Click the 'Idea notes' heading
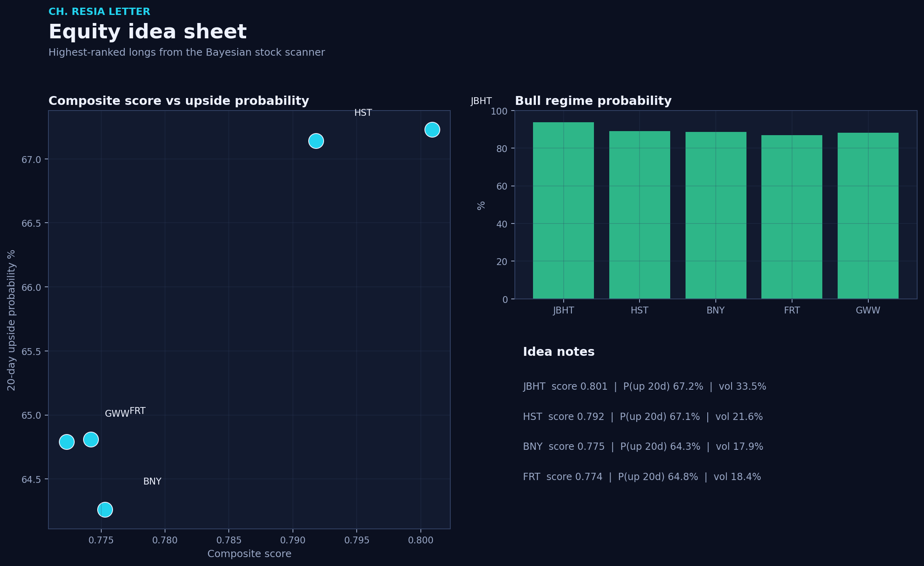The width and height of the screenshot is (924, 566). point(559,352)
